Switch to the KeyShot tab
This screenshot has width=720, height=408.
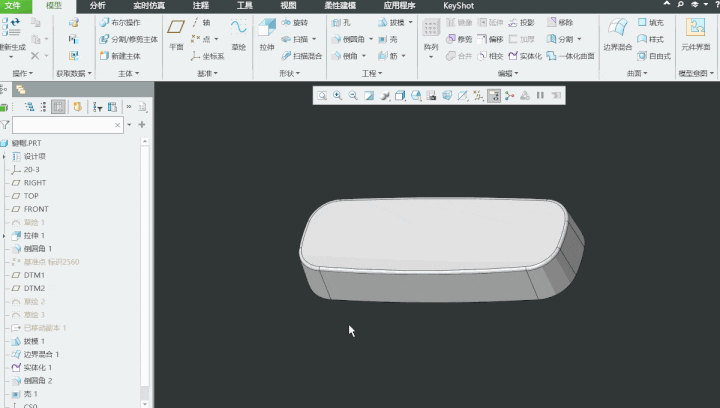(x=458, y=6)
